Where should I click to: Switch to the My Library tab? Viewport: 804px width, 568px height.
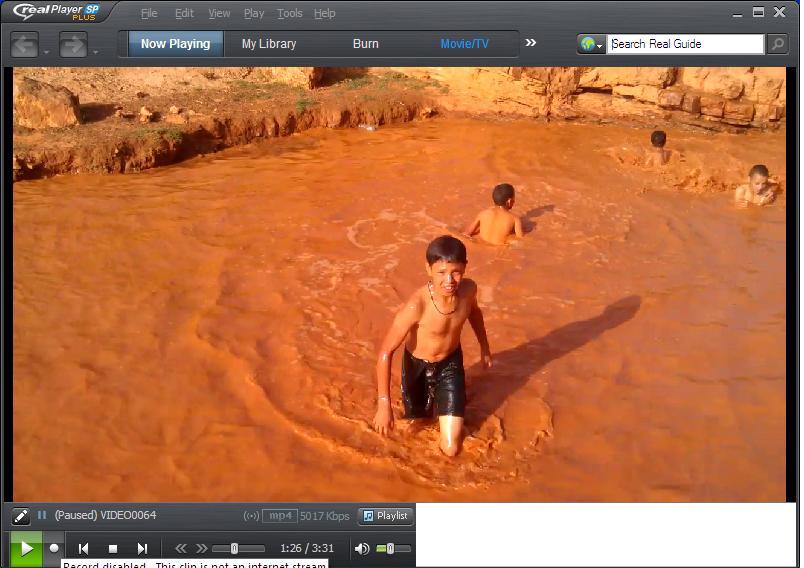269,44
